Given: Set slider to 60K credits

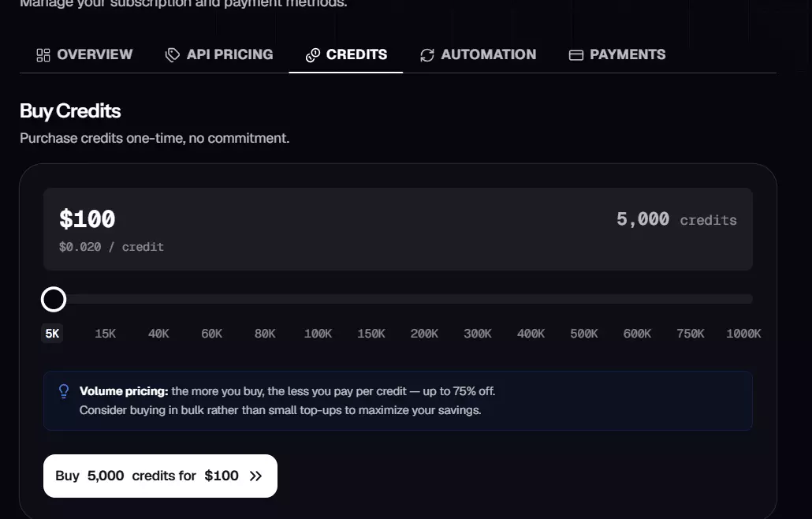Looking at the screenshot, I should 212,334.
